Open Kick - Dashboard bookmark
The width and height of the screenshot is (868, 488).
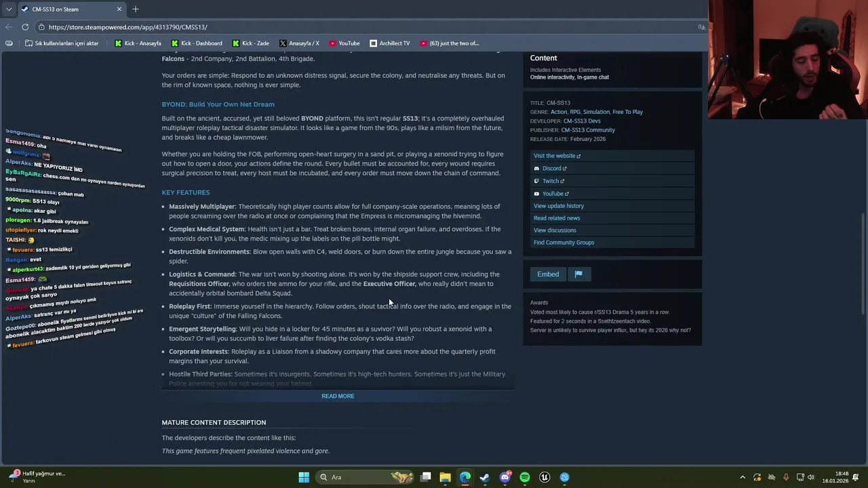click(197, 43)
